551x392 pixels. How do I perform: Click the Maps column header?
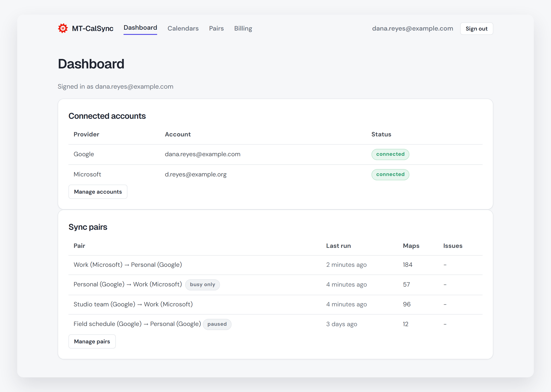411,246
